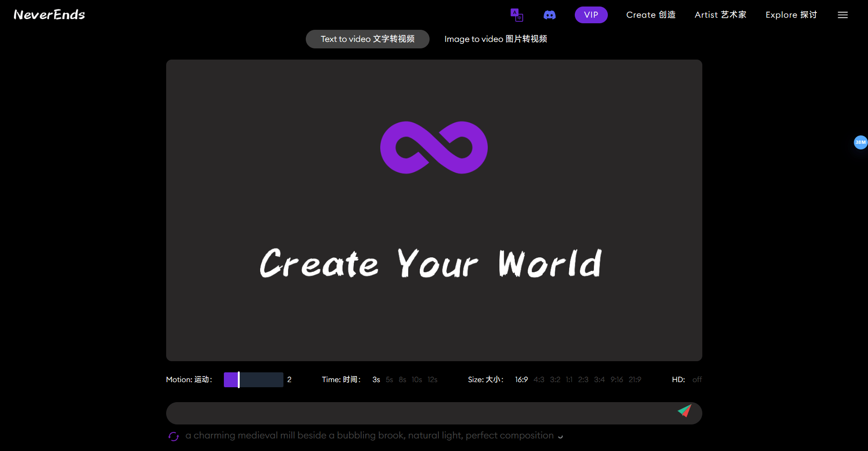Open the Explore page link
The width and height of the screenshot is (868, 451).
(x=791, y=15)
